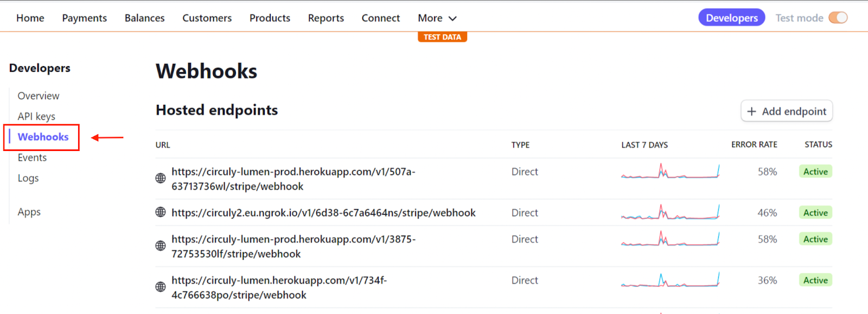Open Apps in Developers sidebar
868x314 pixels.
(29, 212)
